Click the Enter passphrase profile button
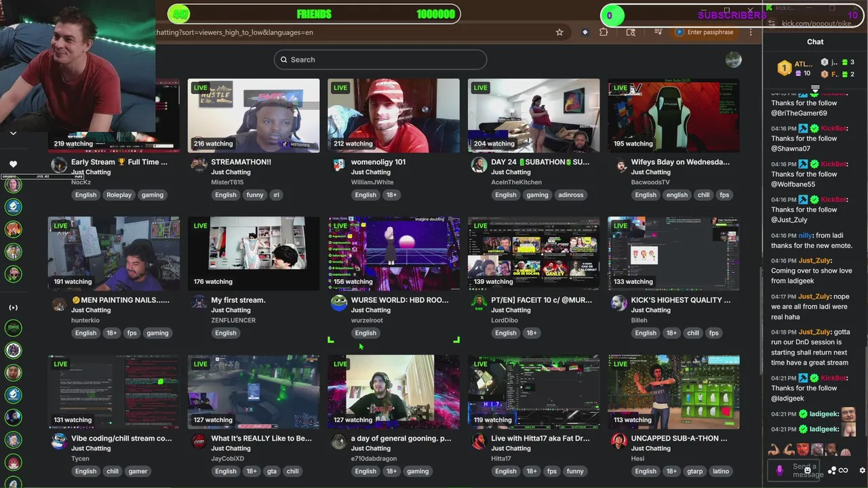The height and width of the screenshot is (488, 868). click(705, 32)
